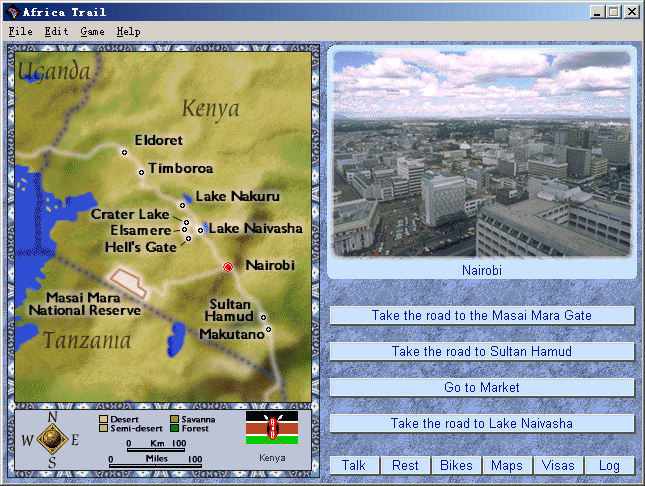
Task: Click the red Nairobi location marker
Action: coord(228,267)
